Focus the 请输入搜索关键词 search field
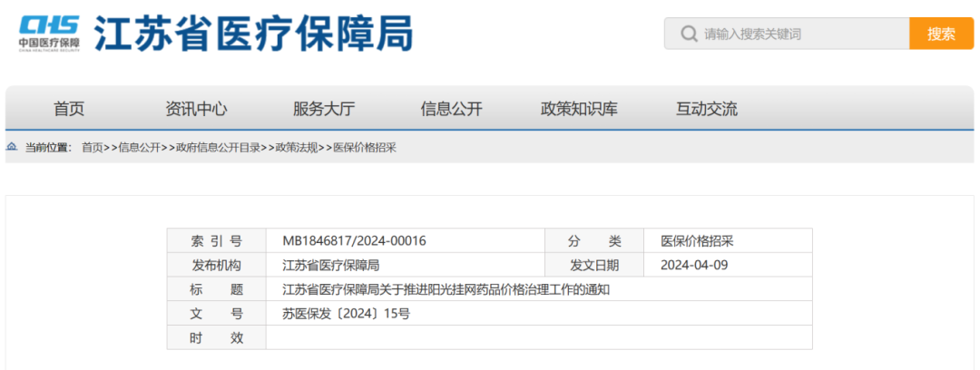The image size is (980, 370). pyautogui.click(x=787, y=34)
